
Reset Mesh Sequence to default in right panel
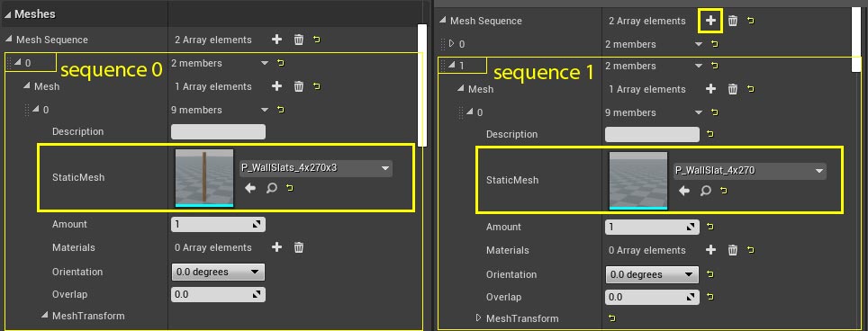coord(751,21)
